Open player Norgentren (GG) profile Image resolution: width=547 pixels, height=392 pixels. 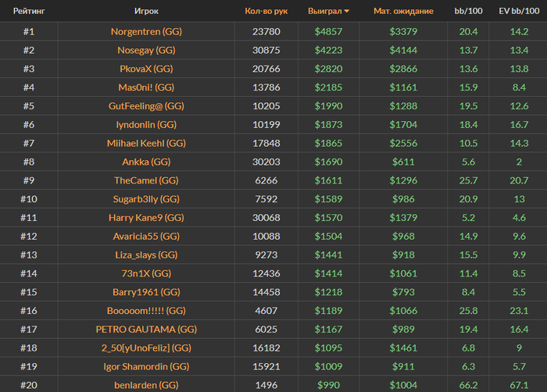click(146, 32)
